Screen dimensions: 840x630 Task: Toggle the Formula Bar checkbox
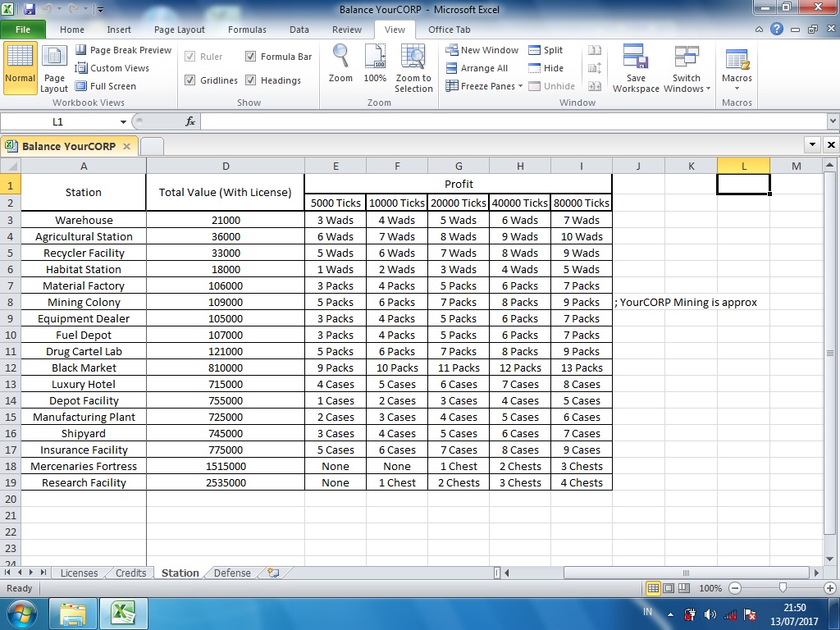251,57
